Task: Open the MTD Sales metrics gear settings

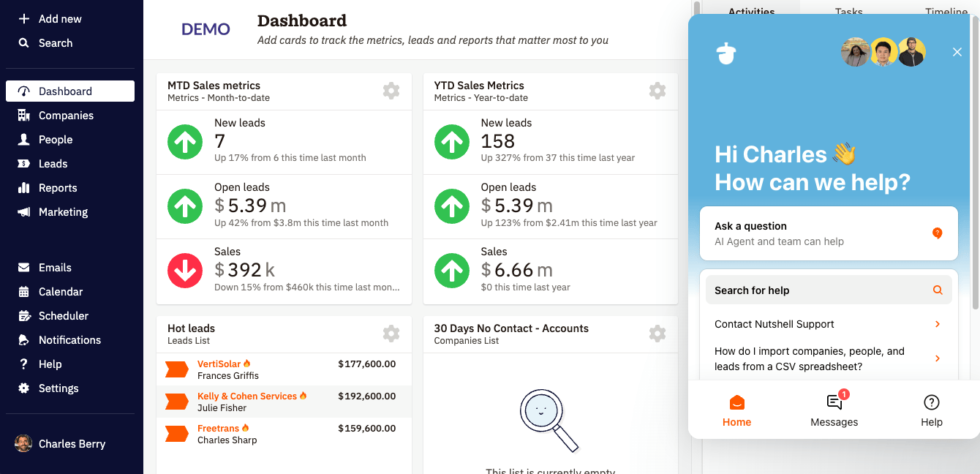Action: click(x=391, y=91)
